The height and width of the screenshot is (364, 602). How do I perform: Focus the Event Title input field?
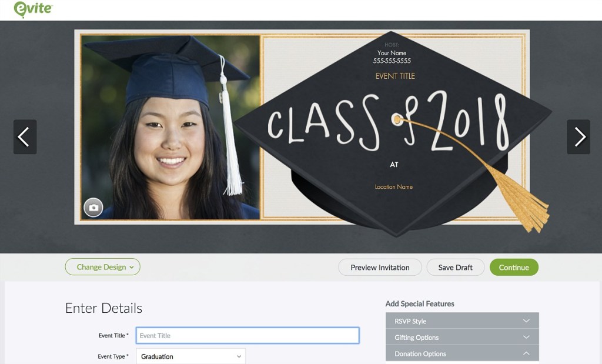point(248,336)
